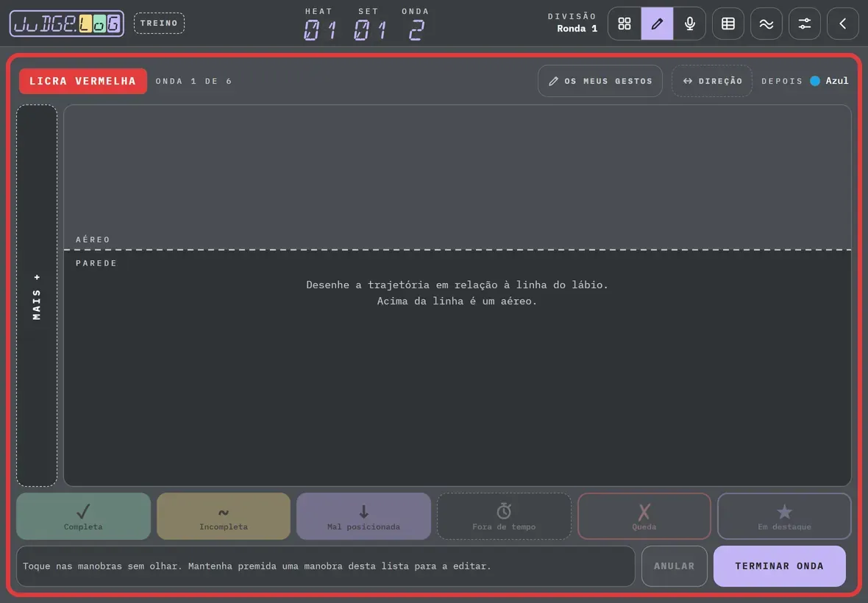Image resolution: width=868 pixels, height=603 pixels.
Task: Click the Divisão Ronda 1 label
Action: (572, 23)
